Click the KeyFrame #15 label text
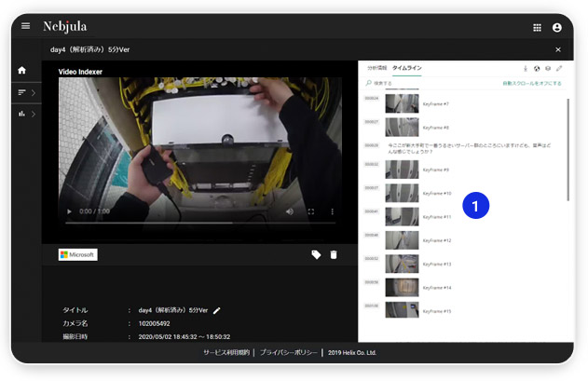 pos(437,311)
